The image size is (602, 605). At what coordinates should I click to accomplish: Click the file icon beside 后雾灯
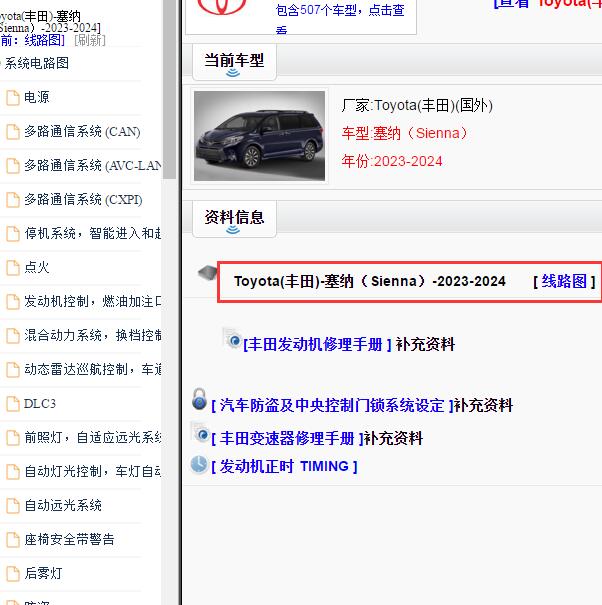click(13, 573)
